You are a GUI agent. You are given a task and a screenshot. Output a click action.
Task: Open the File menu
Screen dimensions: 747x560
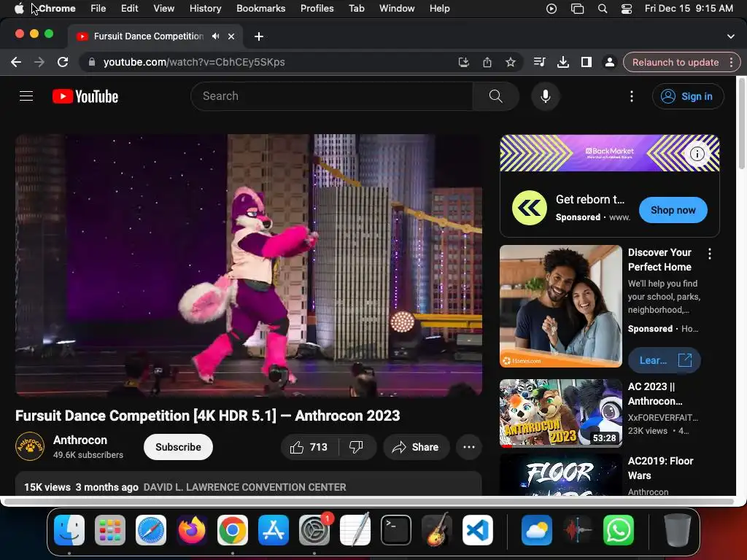coord(98,9)
